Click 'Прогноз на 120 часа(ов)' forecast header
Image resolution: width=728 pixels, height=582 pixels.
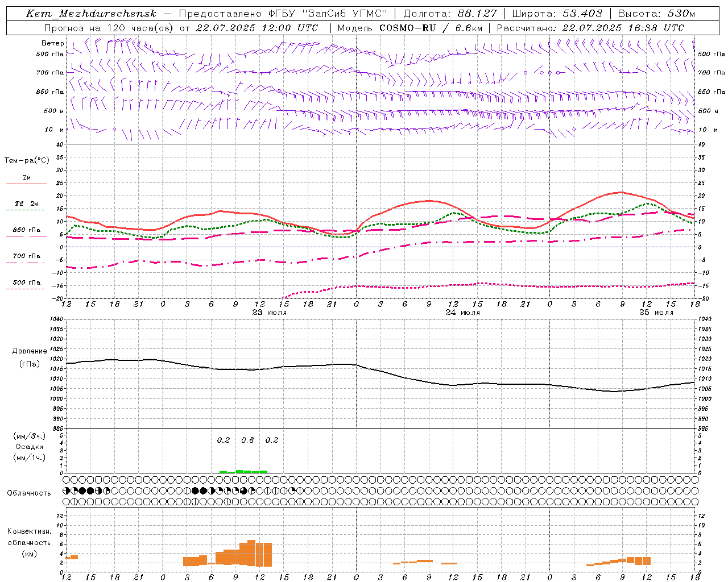pyautogui.click(x=109, y=28)
